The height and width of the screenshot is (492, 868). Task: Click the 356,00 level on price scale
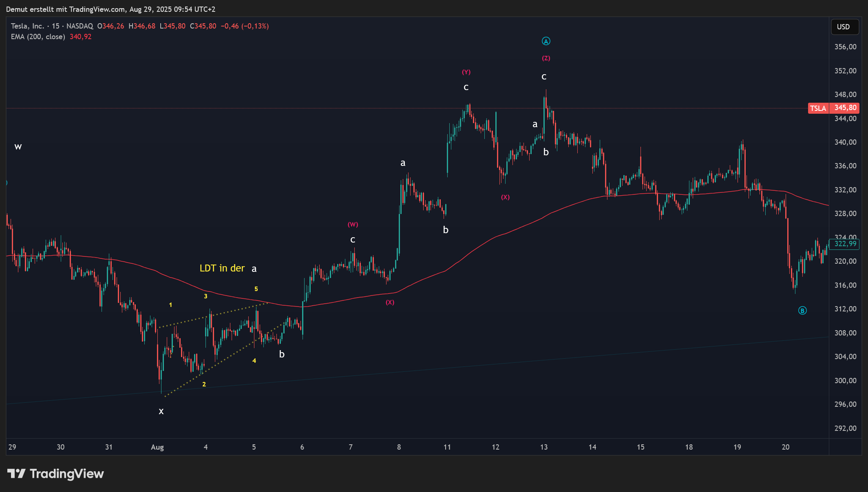(x=845, y=47)
